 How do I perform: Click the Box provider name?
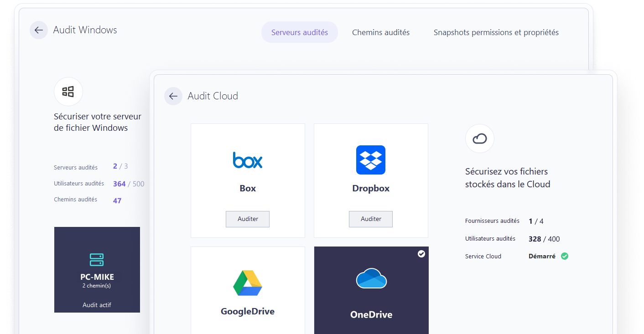click(x=248, y=189)
